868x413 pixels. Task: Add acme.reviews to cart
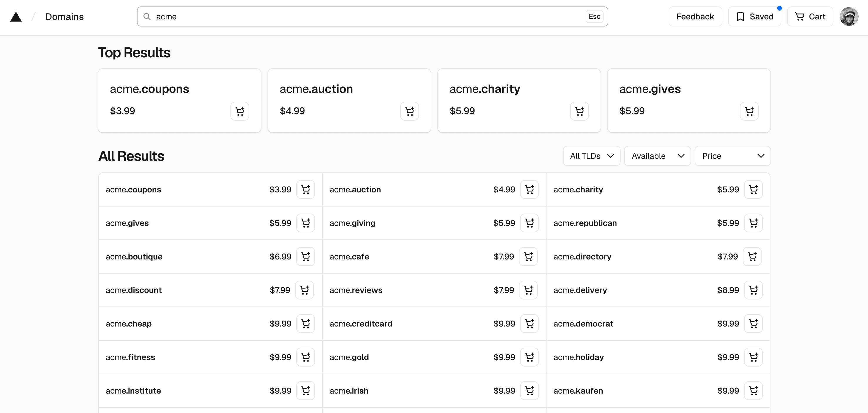(528, 290)
